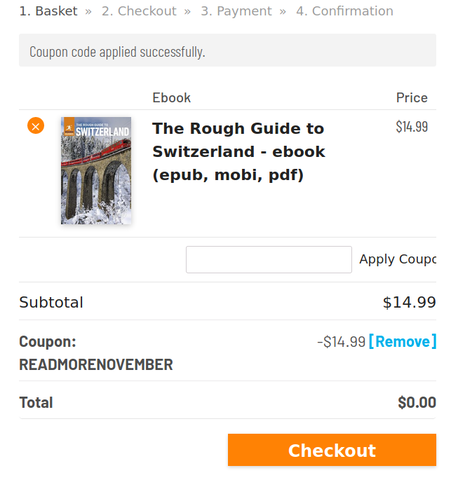451x480 pixels.
Task: Go to the 1. Basket step
Action: click(48, 11)
